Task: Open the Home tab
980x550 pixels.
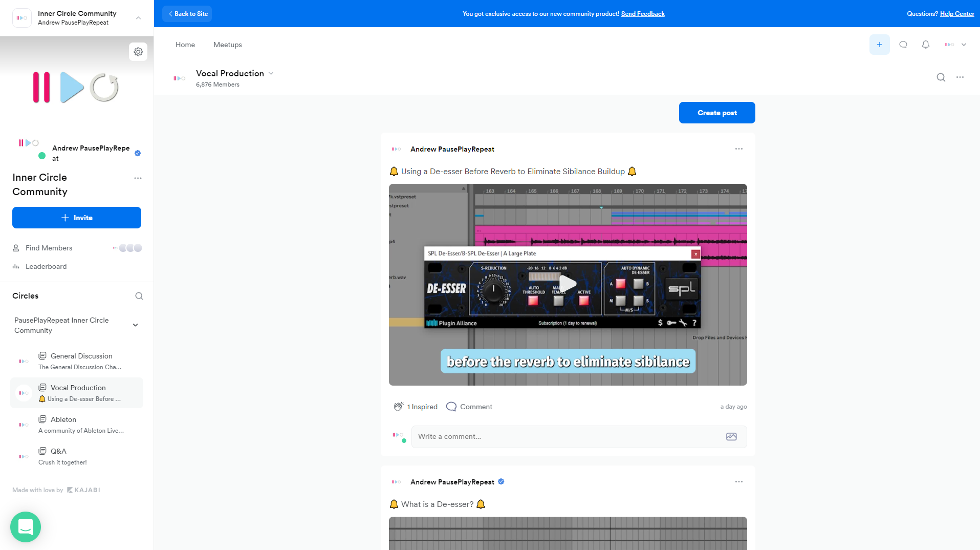Action: point(185,45)
